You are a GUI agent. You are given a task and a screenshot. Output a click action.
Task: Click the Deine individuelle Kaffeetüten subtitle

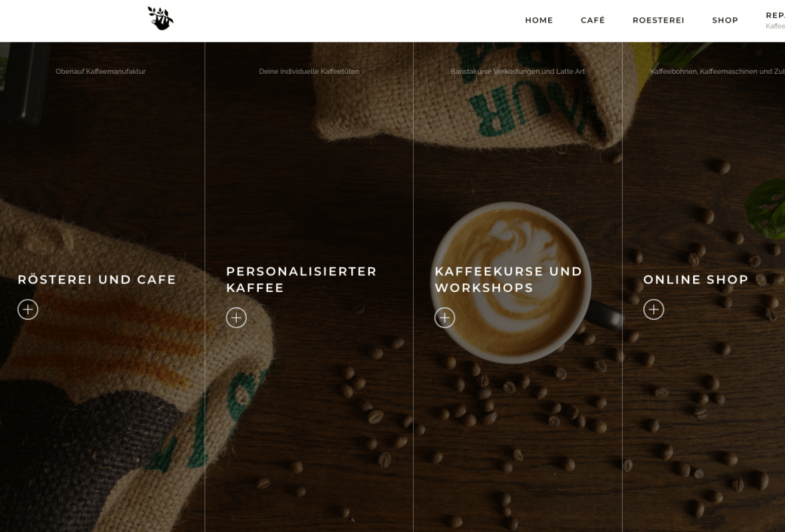tap(309, 71)
